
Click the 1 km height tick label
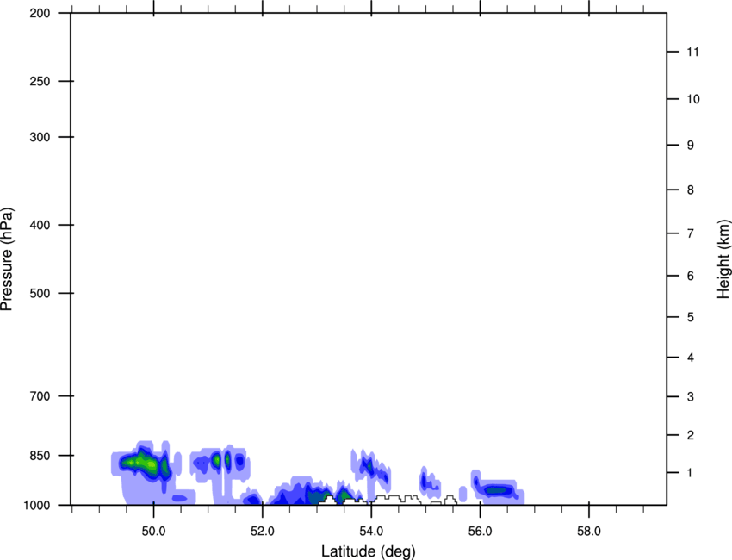coord(689,473)
